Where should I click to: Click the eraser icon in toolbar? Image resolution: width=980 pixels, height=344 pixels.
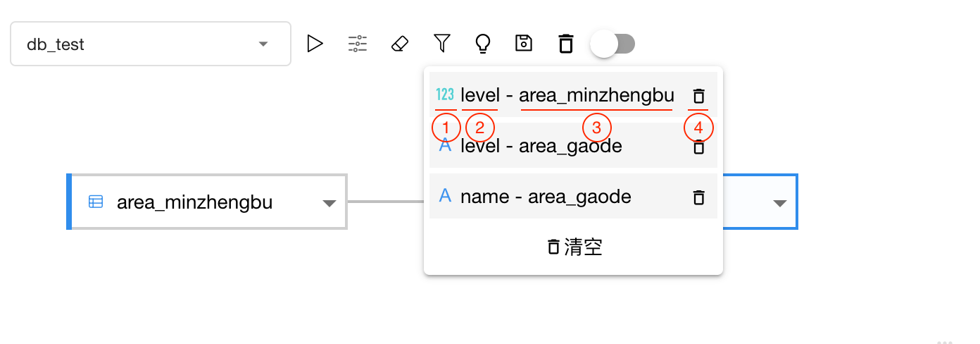point(399,44)
